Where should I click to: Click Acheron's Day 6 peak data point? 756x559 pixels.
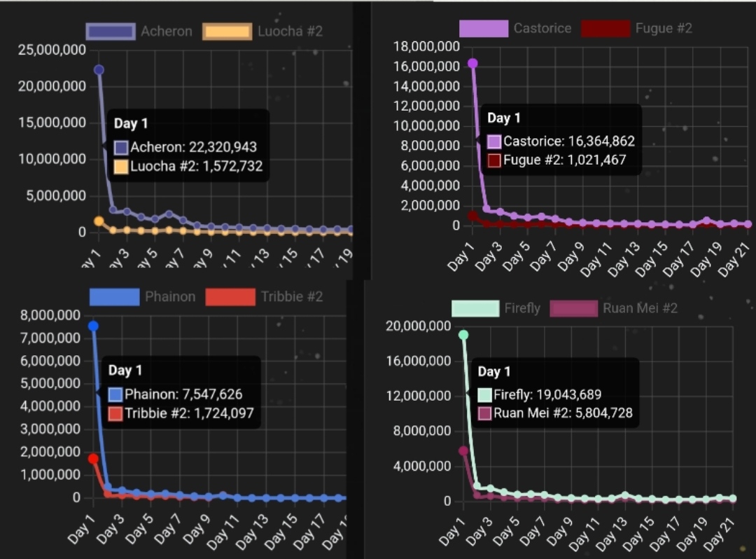pos(169,214)
